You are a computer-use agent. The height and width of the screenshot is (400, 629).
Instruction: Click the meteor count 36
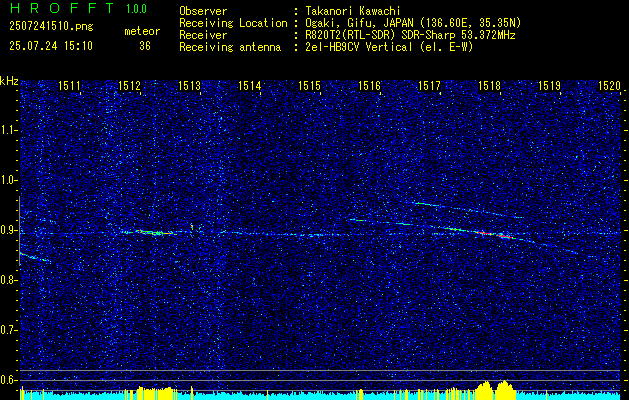(x=145, y=46)
